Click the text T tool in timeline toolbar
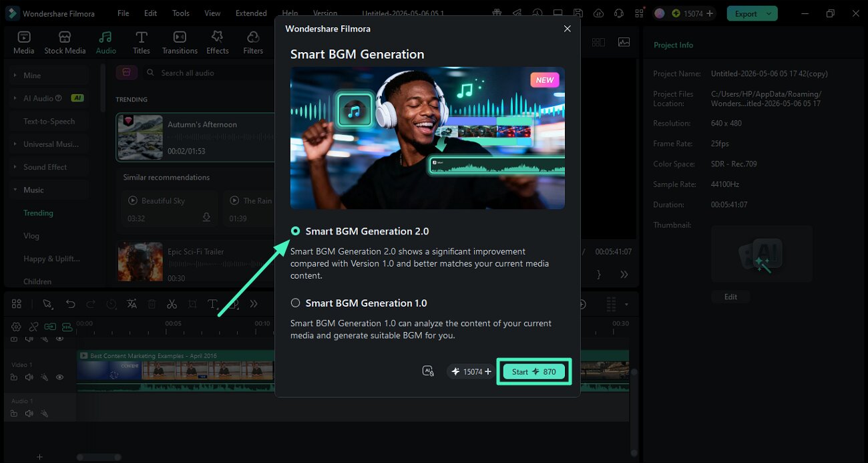Viewport: 868px width, 463px height. [212, 304]
